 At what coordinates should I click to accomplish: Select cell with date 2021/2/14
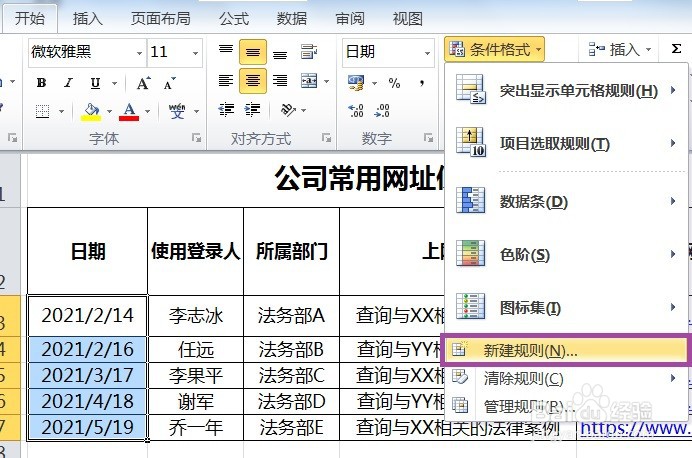[87, 315]
